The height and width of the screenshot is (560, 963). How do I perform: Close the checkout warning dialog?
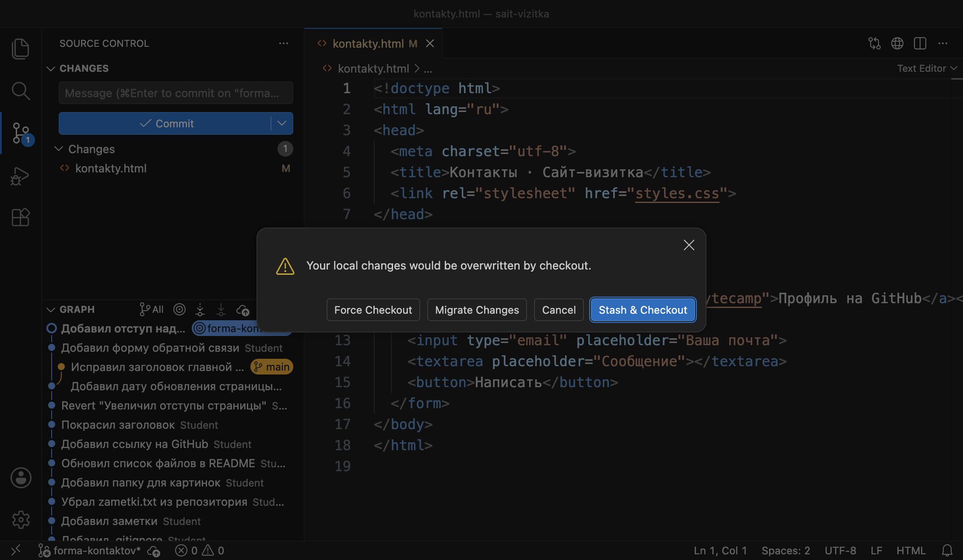689,245
